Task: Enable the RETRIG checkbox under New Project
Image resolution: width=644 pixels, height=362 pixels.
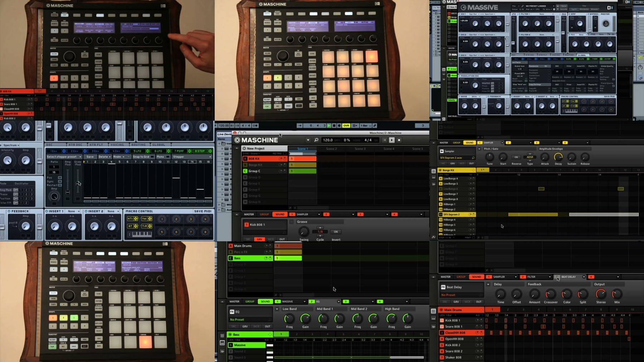Action: point(285,154)
